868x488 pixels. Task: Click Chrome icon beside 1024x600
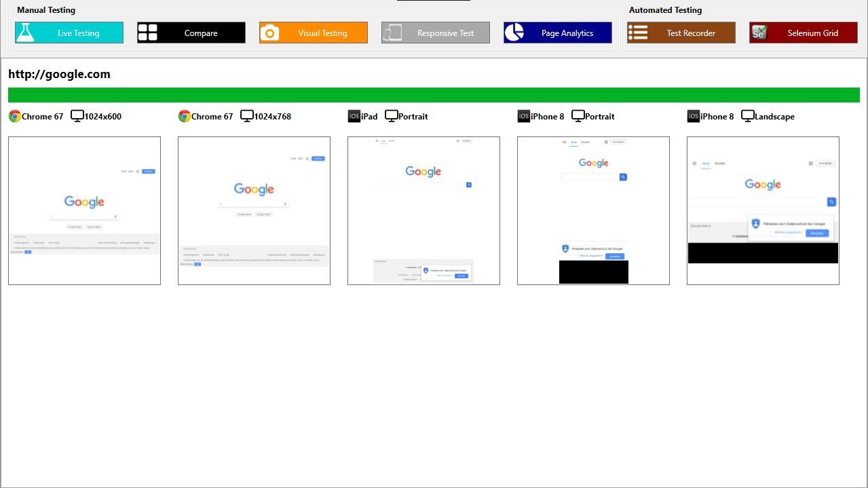coord(14,116)
